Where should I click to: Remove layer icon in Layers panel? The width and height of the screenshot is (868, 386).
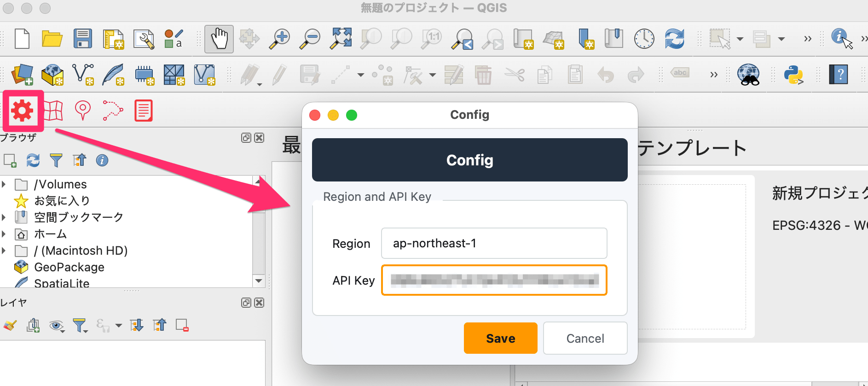tap(182, 326)
